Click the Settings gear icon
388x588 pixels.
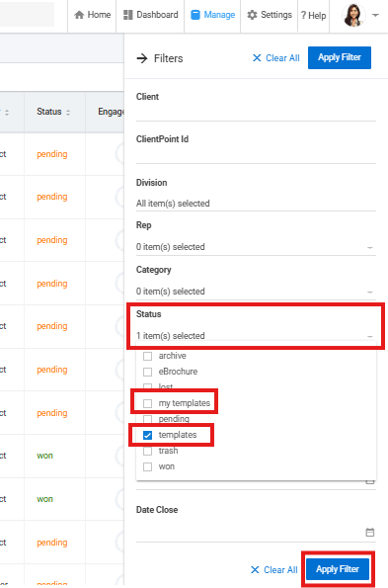tap(252, 15)
